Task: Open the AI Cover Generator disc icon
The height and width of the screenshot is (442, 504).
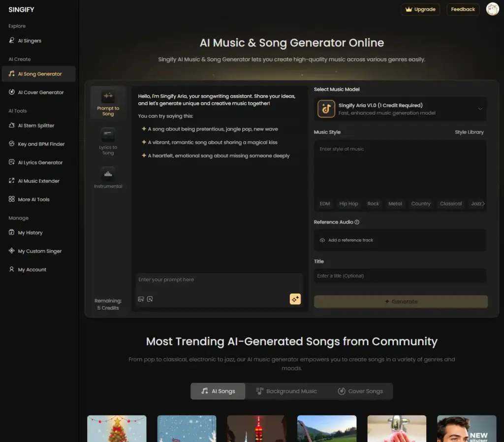Action: [12, 92]
